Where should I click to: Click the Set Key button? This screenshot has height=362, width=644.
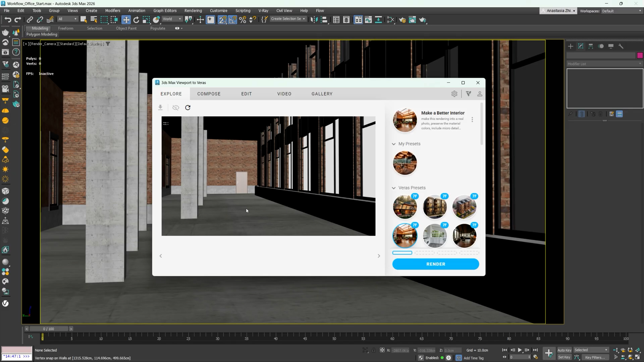[564, 357]
